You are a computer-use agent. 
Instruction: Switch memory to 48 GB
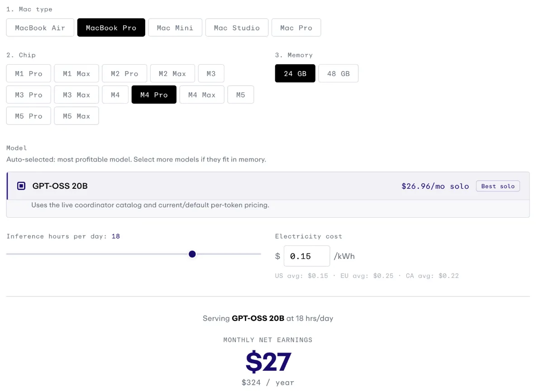(x=338, y=73)
